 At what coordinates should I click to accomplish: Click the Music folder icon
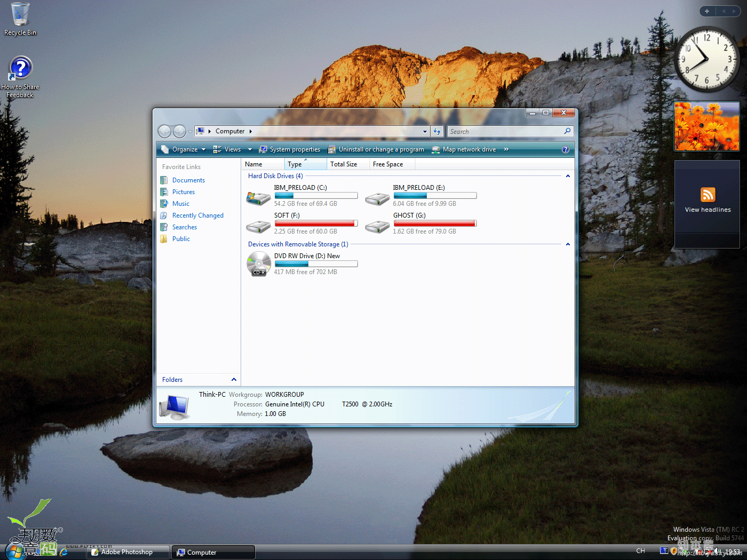point(164,204)
